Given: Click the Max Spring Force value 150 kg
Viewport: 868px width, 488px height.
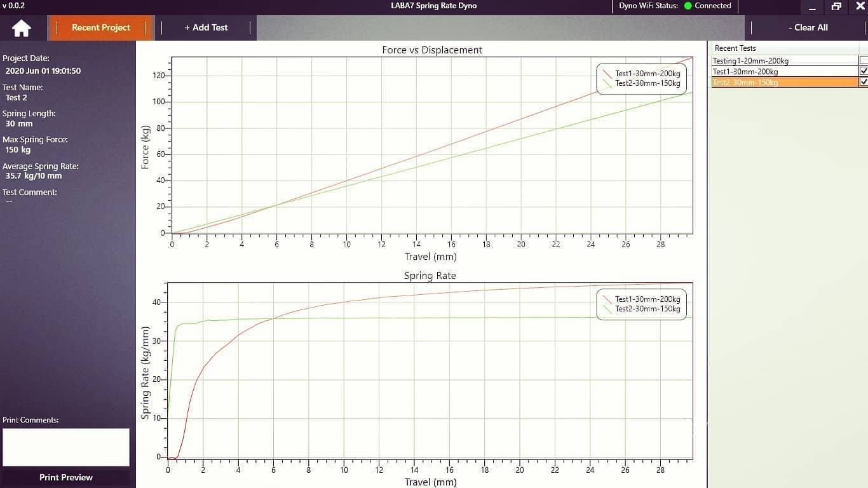Looking at the screenshot, I should pyautogui.click(x=18, y=150).
